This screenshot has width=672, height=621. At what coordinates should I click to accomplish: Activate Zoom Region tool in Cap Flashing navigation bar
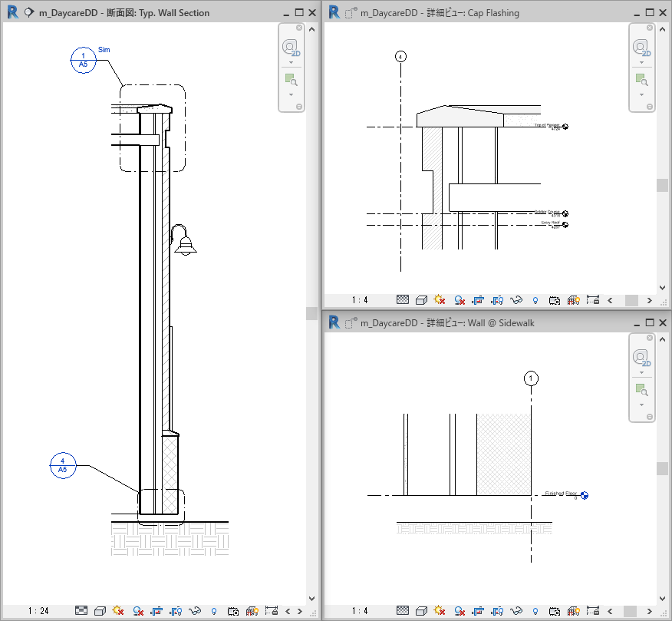click(641, 79)
